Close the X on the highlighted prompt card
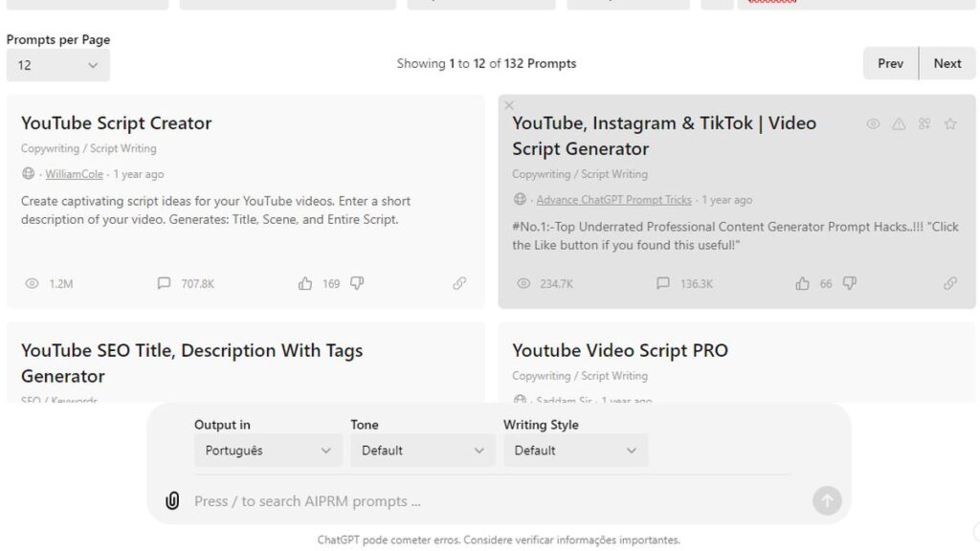Screen dimensions: 980x551 pos(509,105)
